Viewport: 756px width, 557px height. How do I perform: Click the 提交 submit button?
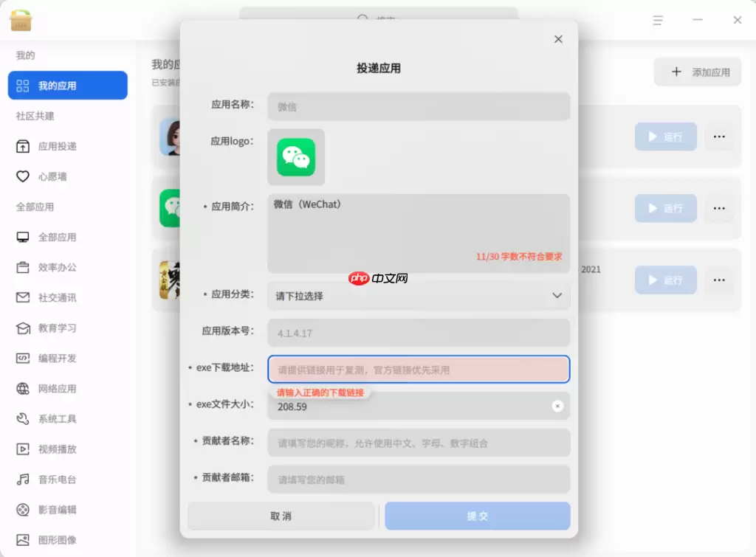[x=477, y=516]
